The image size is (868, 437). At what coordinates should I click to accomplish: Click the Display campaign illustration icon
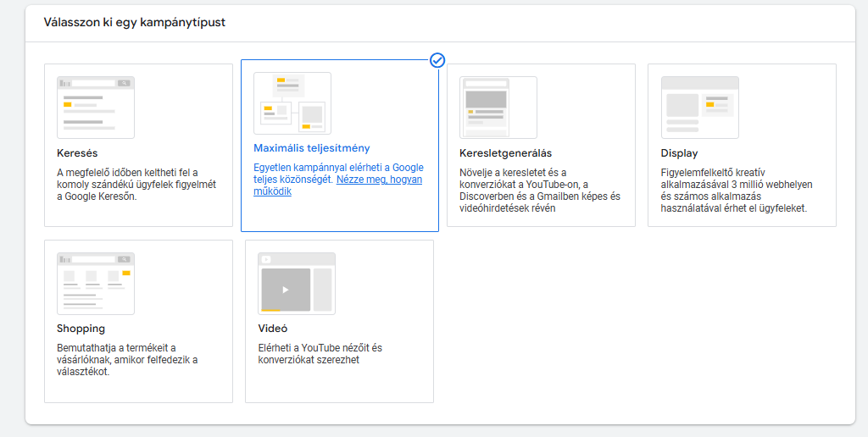coord(699,108)
